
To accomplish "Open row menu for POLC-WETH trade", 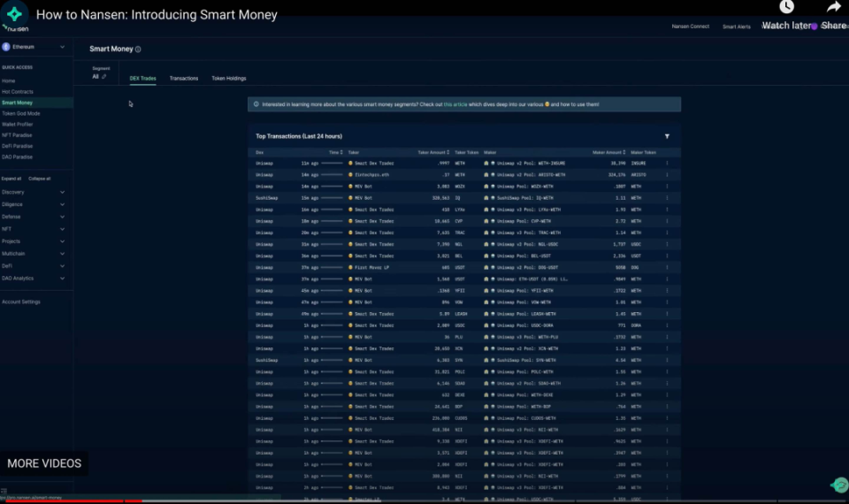I will pyautogui.click(x=667, y=372).
